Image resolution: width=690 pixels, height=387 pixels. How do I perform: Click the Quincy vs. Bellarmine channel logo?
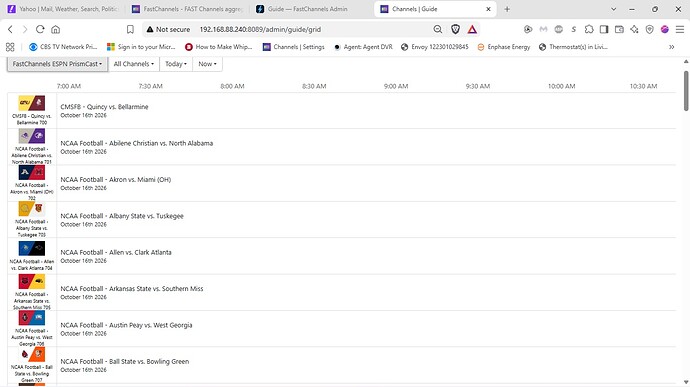pyautogui.click(x=32, y=103)
